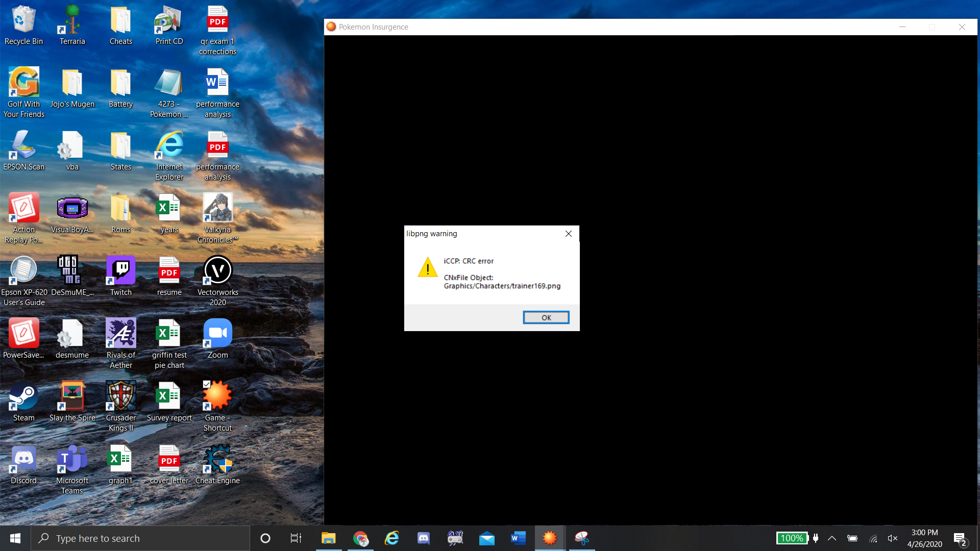Viewport: 980px width, 551px height.
Task: Select the Roms folder icon
Action: [x=121, y=214]
